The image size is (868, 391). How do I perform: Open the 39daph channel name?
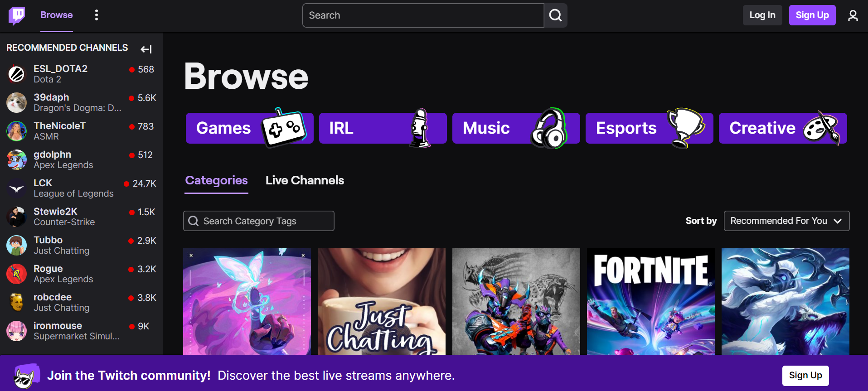pyautogui.click(x=51, y=97)
